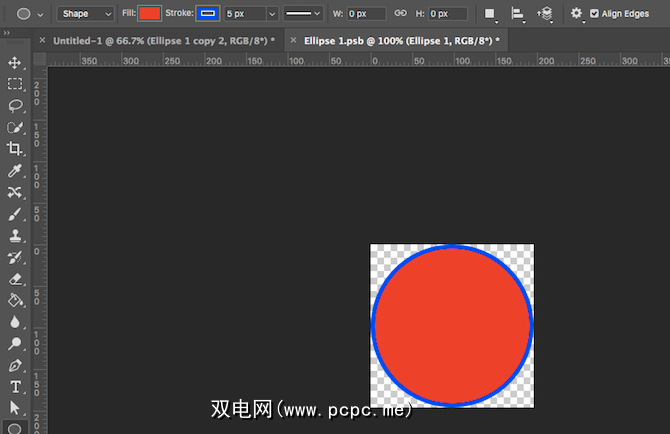Screen dimensions: 670x434
Task: Click the red Fill color swatch
Action: 149,14
